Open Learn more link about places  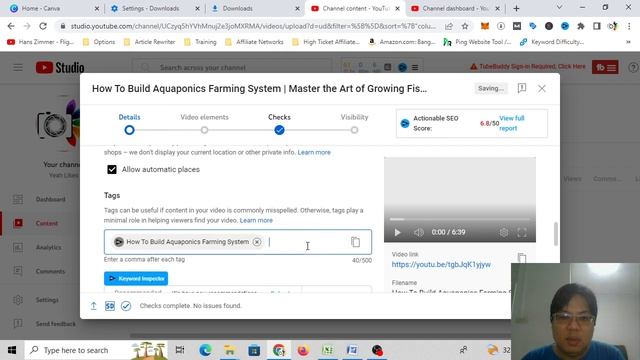pyautogui.click(x=314, y=152)
